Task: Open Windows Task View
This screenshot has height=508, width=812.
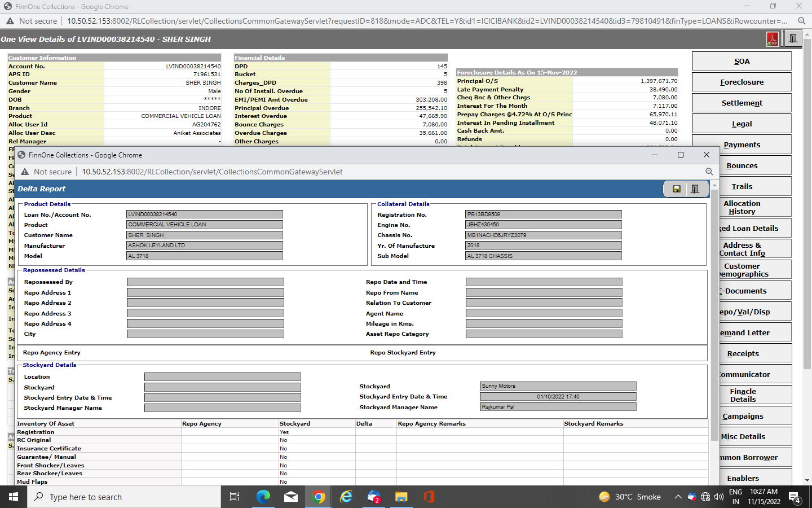Action: point(235,497)
